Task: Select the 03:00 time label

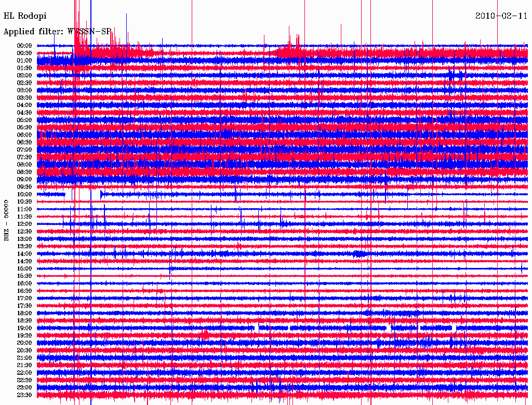Action: [x=24, y=90]
